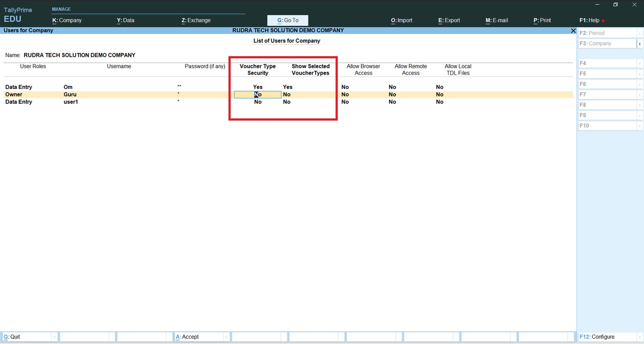
Task: Toggle Allow Browser Access for user1
Action: 345,102
